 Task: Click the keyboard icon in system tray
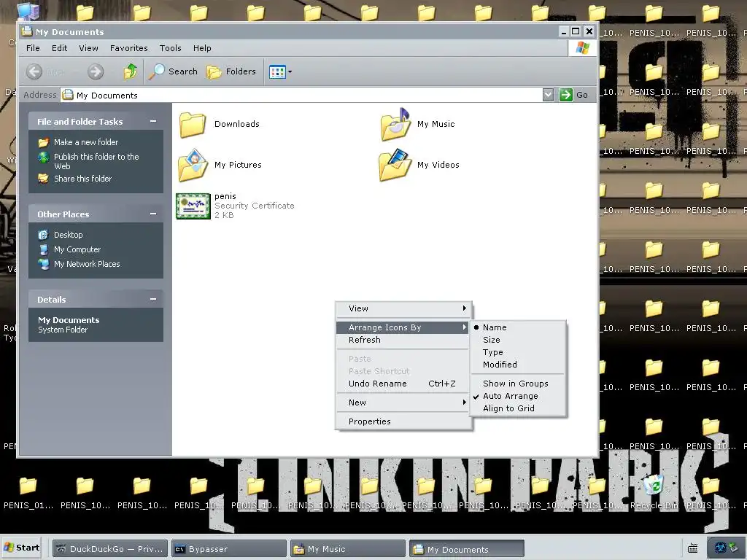point(693,548)
